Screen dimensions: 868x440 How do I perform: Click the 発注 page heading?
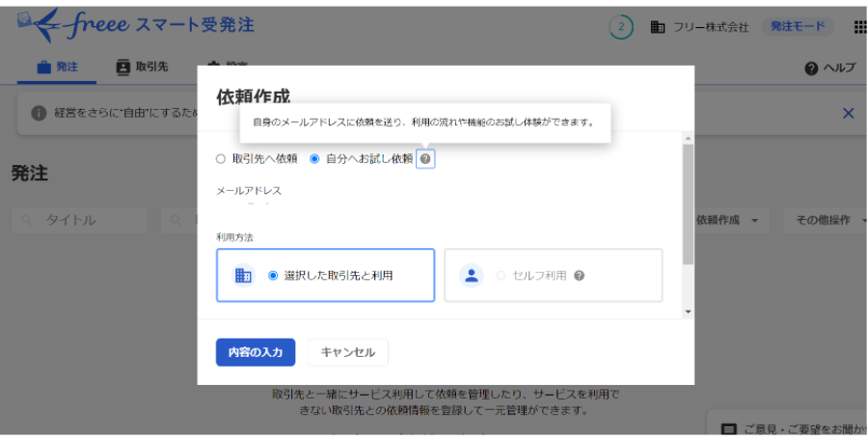[x=30, y=174]
